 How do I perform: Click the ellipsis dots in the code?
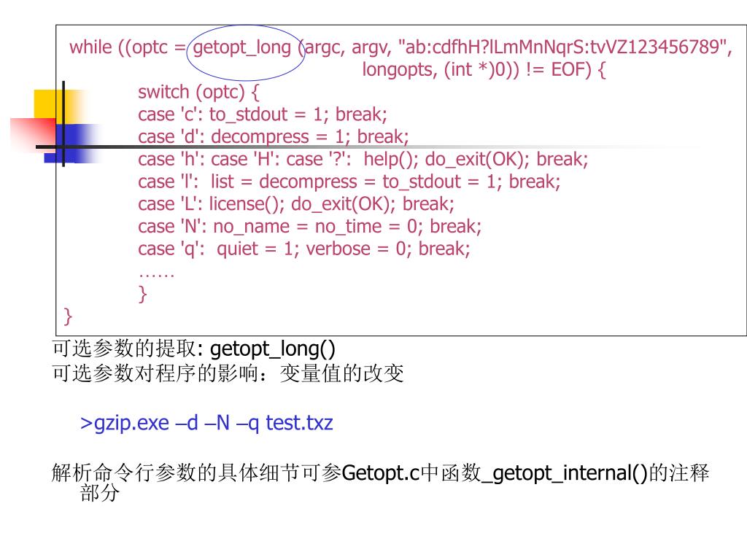(x=156, y=275)
